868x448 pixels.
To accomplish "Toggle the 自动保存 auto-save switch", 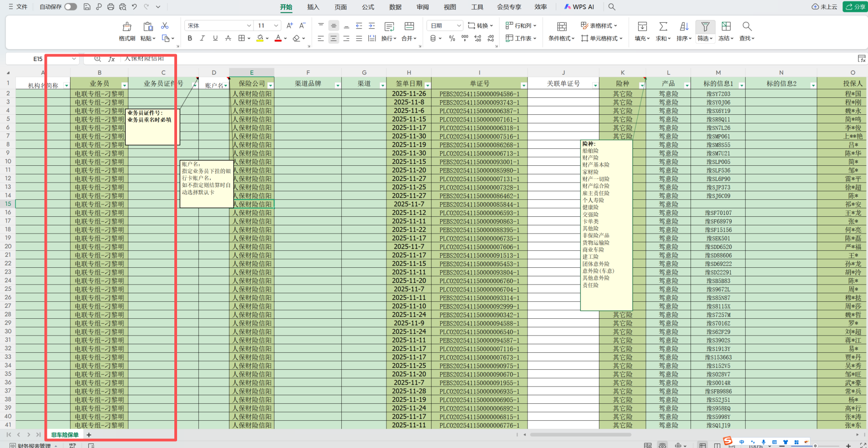I will click(71, 7).
